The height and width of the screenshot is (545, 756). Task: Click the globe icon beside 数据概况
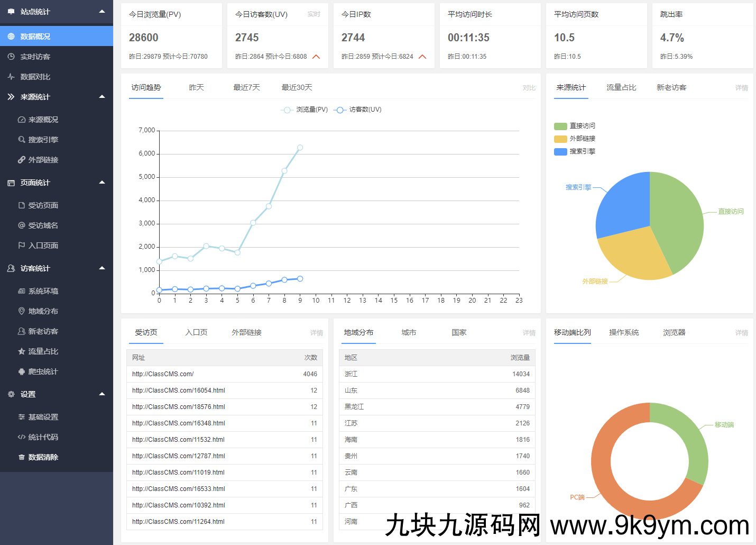pos(11,37)
